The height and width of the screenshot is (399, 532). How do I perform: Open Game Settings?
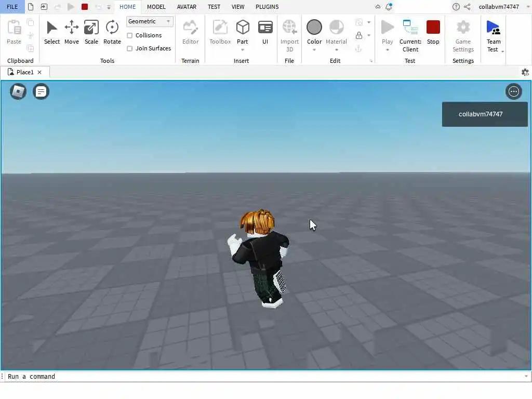coord(463,36)
